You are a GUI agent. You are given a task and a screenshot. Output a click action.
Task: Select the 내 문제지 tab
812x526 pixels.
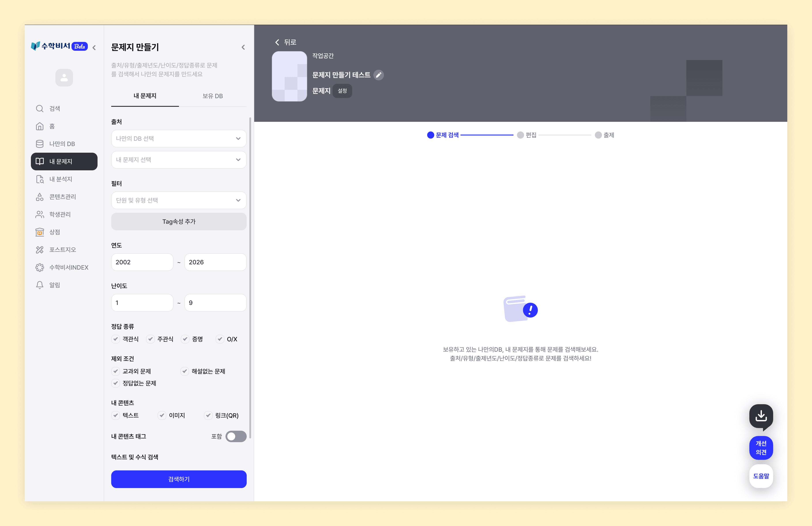click(x=145, y=96)
